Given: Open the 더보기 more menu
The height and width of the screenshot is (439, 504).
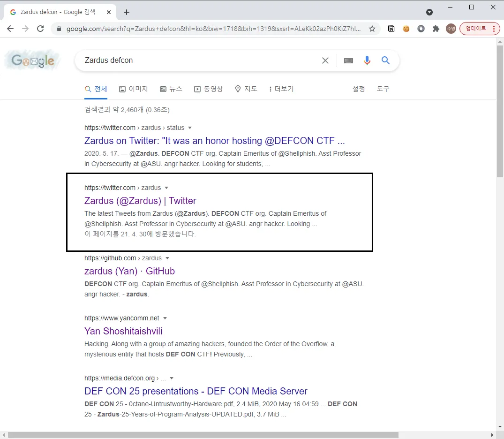Looking at the screenshot, I should pos(281,89).
